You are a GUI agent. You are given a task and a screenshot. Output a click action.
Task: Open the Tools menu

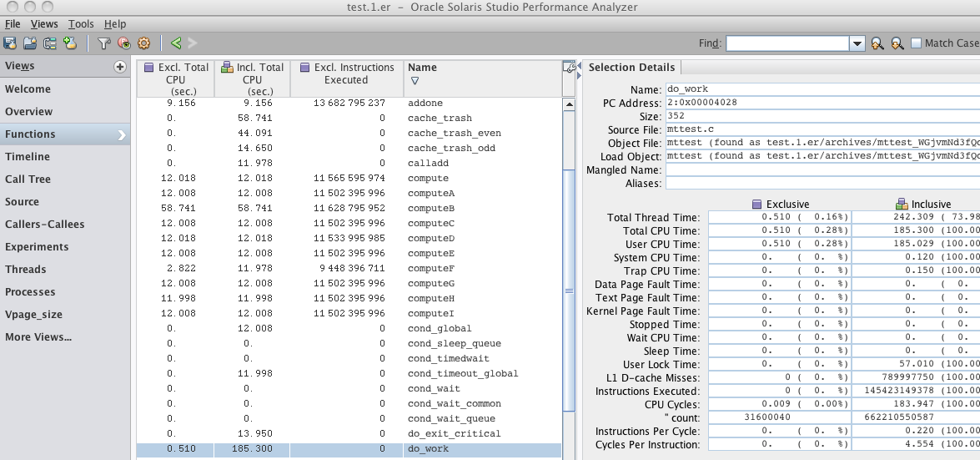click(81, 23)
